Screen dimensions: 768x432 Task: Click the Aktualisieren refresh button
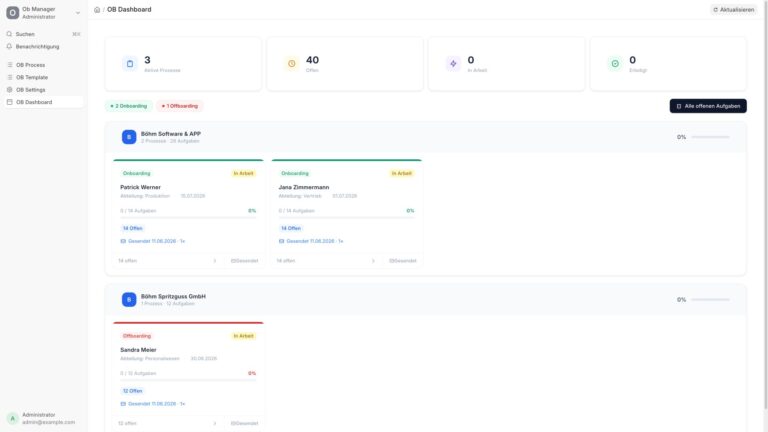tap(734, 10)
